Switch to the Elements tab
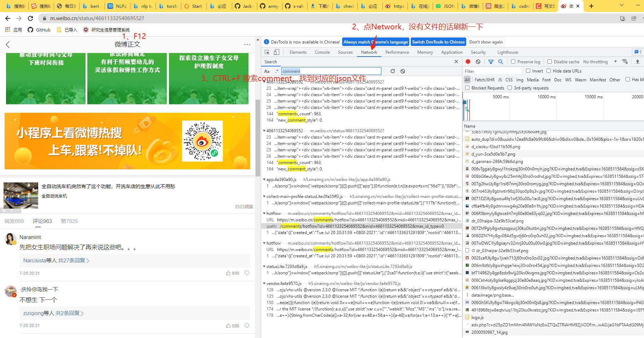Viewport: 644px width, 338px height. click(x=298, y=52)
